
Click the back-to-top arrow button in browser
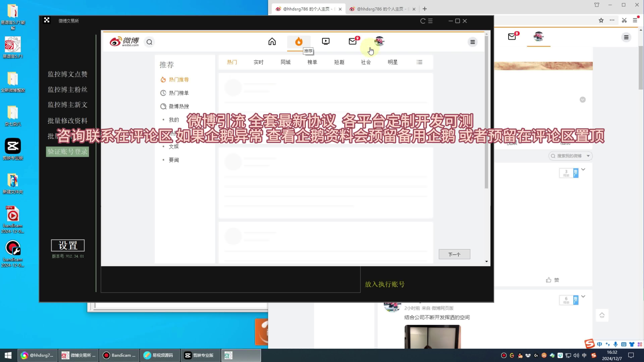click(602, 315)
